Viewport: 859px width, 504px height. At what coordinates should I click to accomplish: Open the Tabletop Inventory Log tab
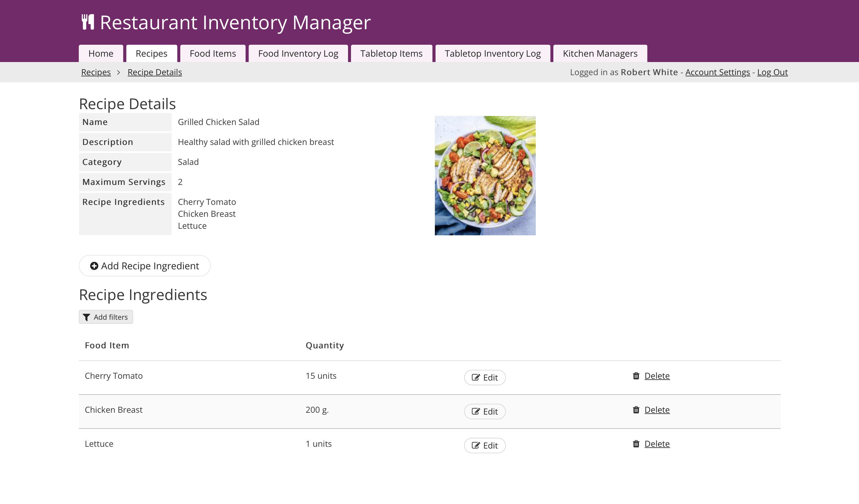[492, 54]
